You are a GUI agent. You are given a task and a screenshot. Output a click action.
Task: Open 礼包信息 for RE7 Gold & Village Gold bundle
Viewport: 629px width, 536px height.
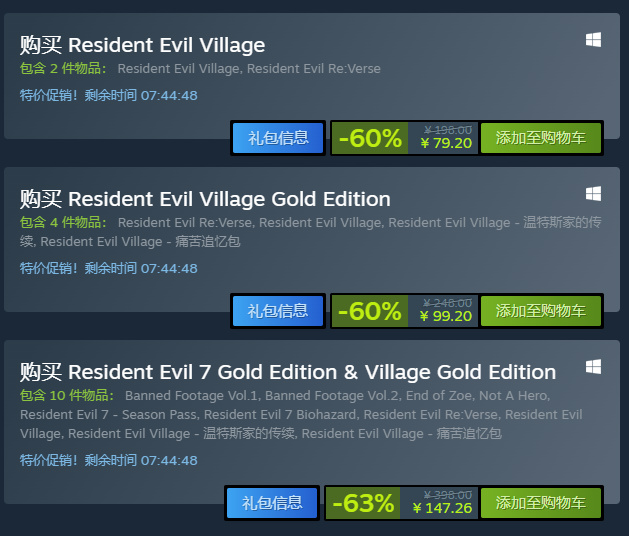pos(272,503)
